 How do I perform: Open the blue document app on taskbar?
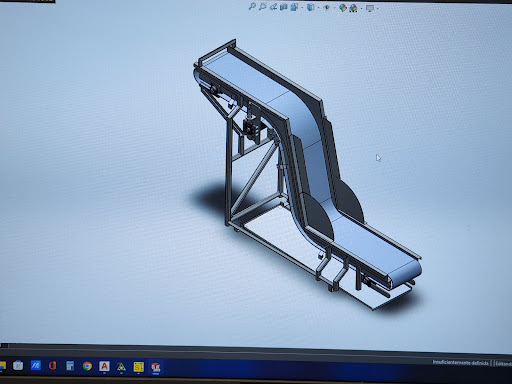[70, 366]
